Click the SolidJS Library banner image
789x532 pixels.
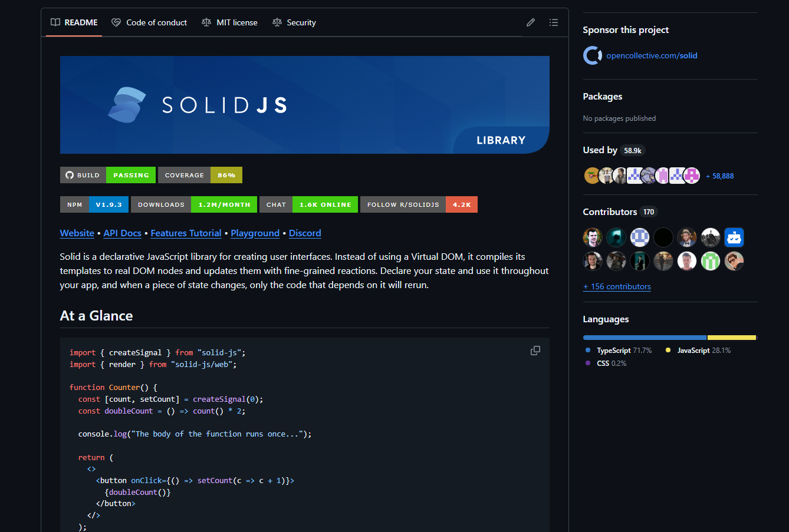pyautogui.click(x=304, y=105)
